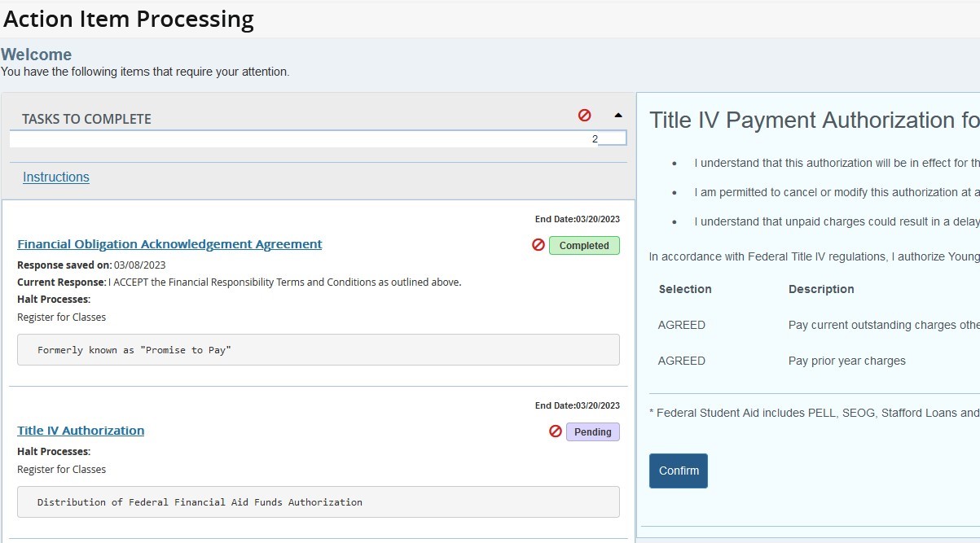Click the Action Item Processing page title
The width and height of the screenshot is (980, 543).
coord(129,19)
